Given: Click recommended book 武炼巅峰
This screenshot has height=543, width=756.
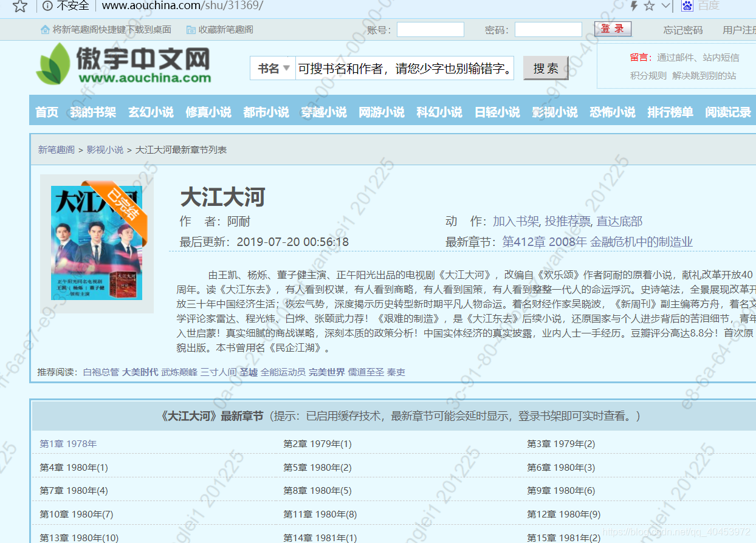Looking at the screenshot, I should coord(179,372).
